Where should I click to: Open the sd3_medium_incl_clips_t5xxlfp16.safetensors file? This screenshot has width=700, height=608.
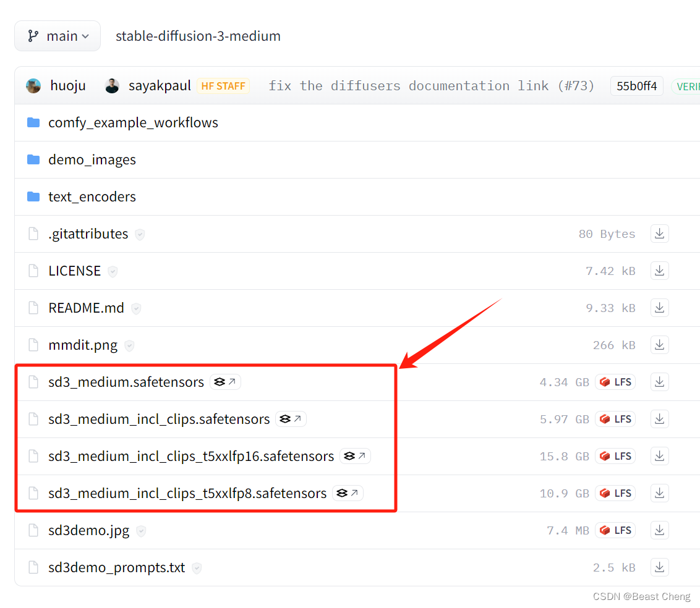[x=191, y=457]
